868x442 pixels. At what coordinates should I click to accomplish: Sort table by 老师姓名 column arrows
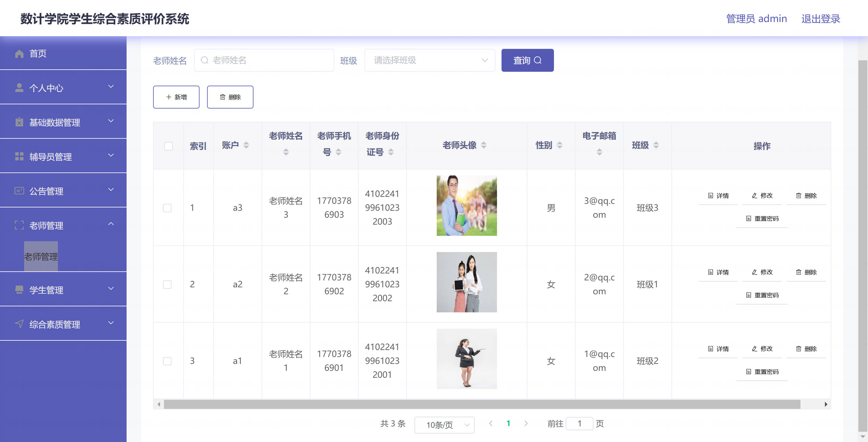286,152
